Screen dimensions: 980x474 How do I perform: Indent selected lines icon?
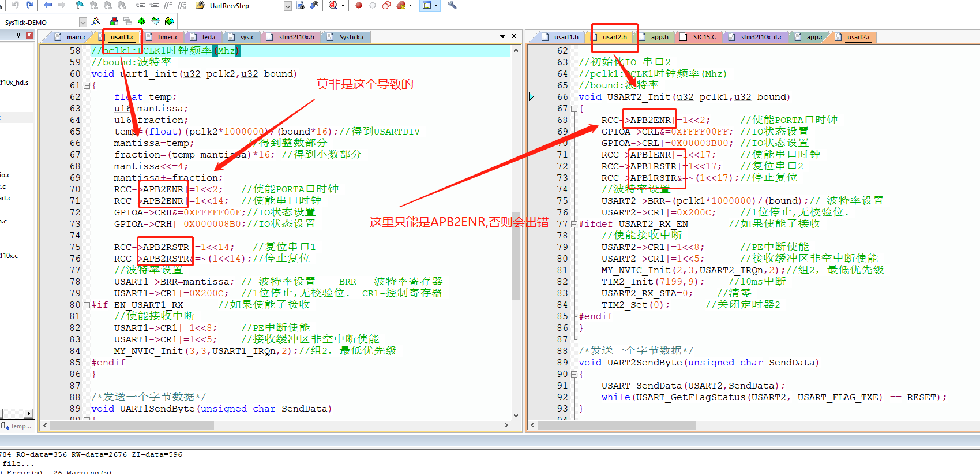pyautogui.click(x=140, y=5)
